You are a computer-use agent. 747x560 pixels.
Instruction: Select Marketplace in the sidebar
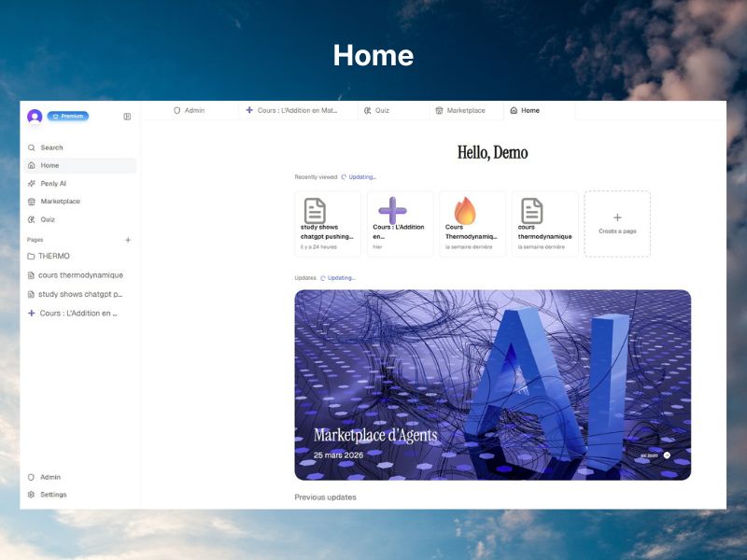[60, 202]
